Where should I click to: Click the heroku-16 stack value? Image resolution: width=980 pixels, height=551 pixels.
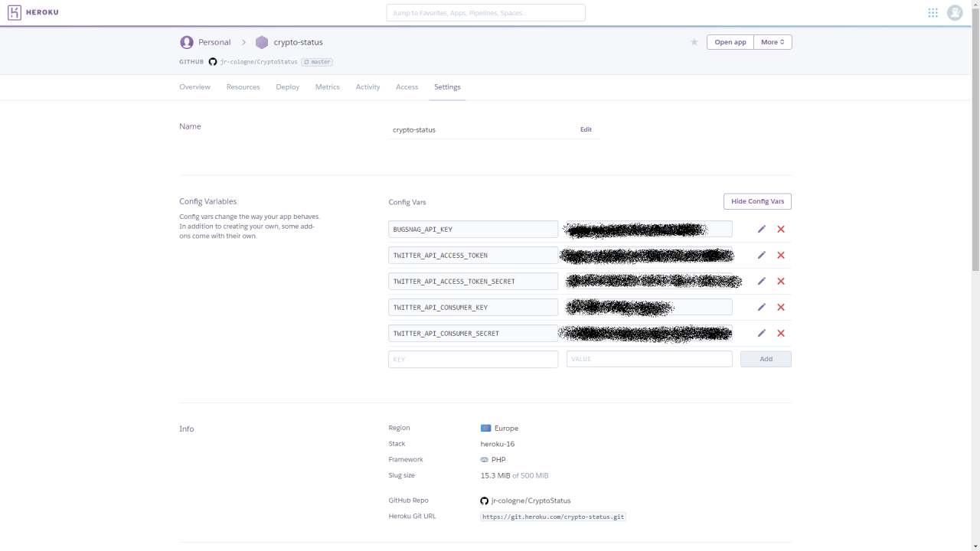pyautogui.click(x=498, y=444)
